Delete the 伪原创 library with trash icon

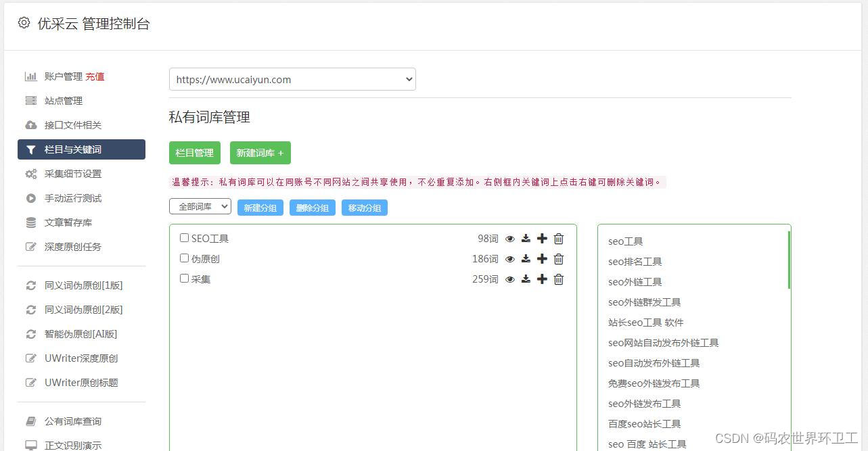tap(559, 259)
